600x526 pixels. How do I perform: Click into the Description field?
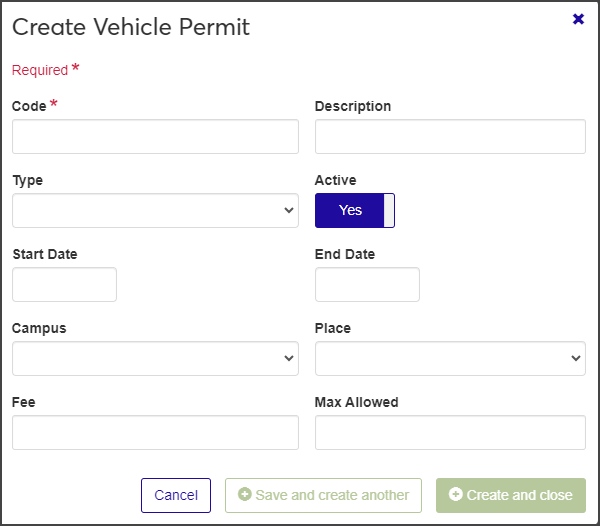450,136
